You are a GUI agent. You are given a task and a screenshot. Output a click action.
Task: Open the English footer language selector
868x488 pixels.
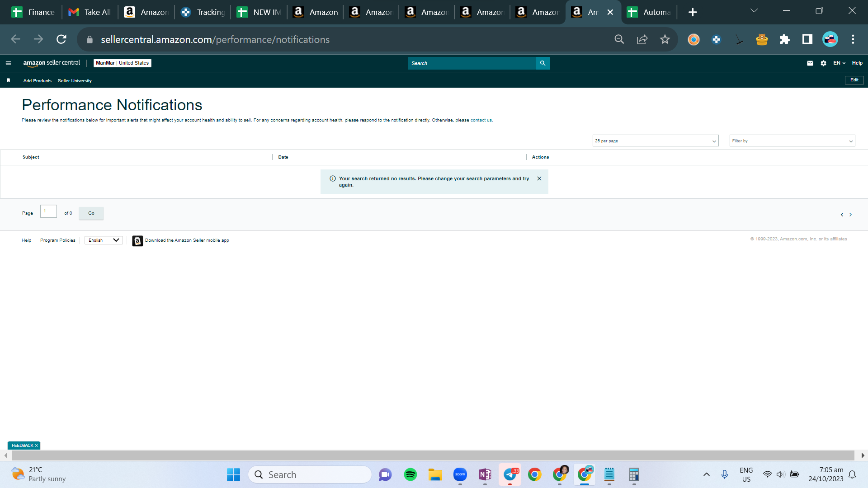click(104, 240)
